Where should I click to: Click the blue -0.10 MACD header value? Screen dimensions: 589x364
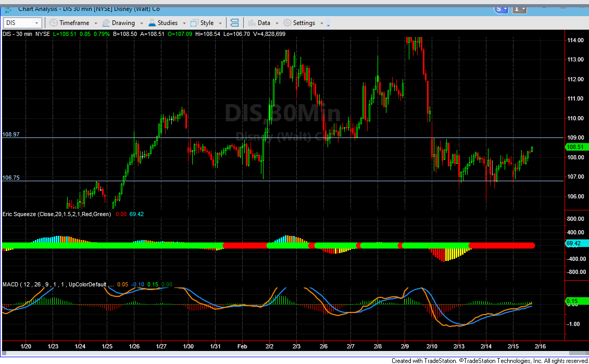[137, 284]
